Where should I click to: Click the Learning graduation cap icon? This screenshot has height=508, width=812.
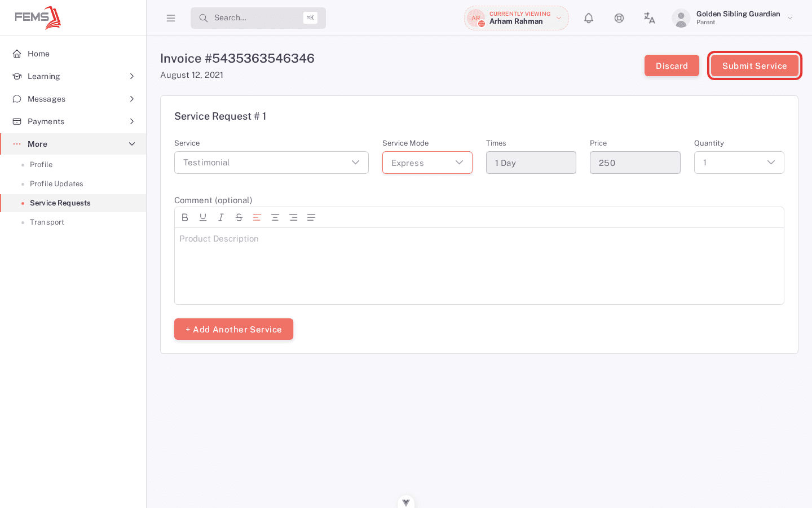point(17,76)
